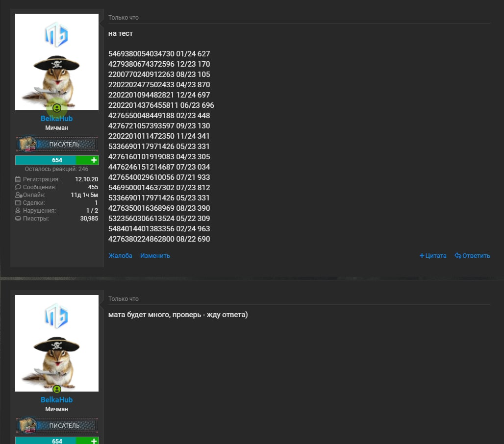Screen dimensions: 504x444
Task: Click the online status icon on first avatar
Action: pyautogui.click(x=57, y=108)
